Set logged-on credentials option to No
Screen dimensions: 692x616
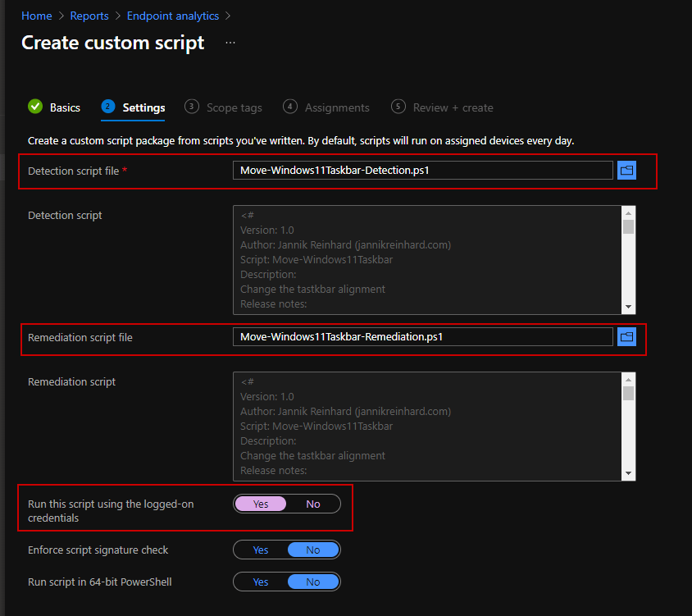point(313,504)
